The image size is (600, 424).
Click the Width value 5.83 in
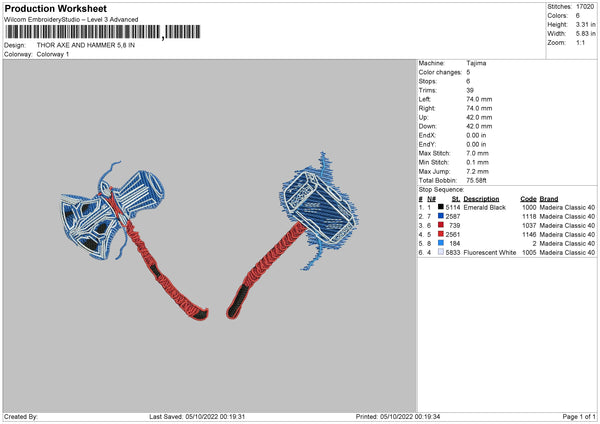point(585,34)
